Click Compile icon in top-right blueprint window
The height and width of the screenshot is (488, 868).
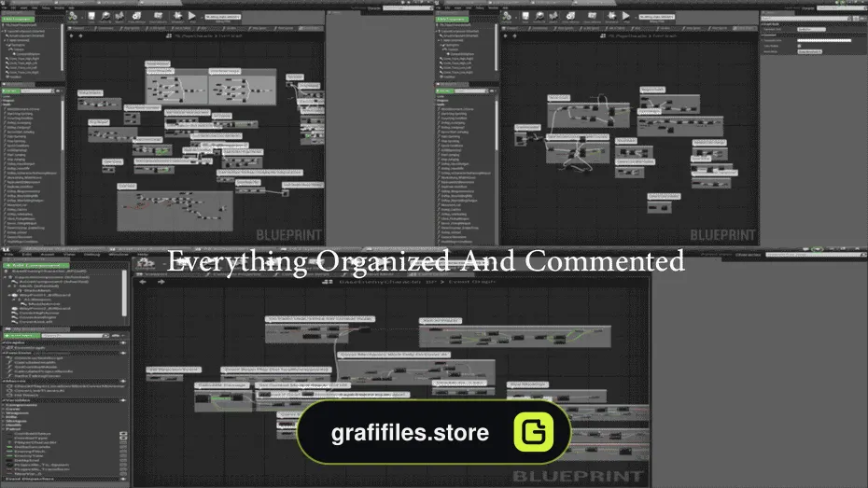[507, 17]
